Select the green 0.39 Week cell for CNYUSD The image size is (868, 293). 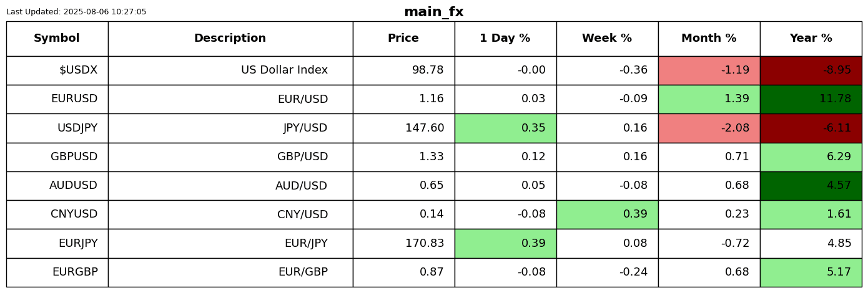tap(607, 214)
